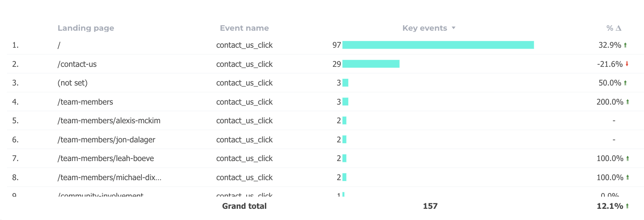Click the (not set) landing page cell
This screenshot has width=644, height=220.
[73, 83]
